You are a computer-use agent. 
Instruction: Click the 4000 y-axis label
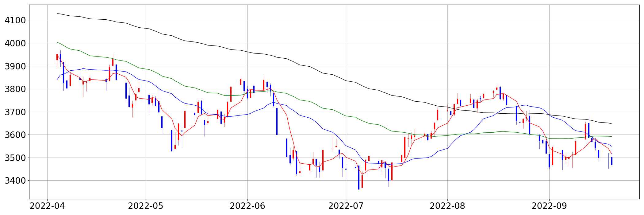click(x=15, y=43)
